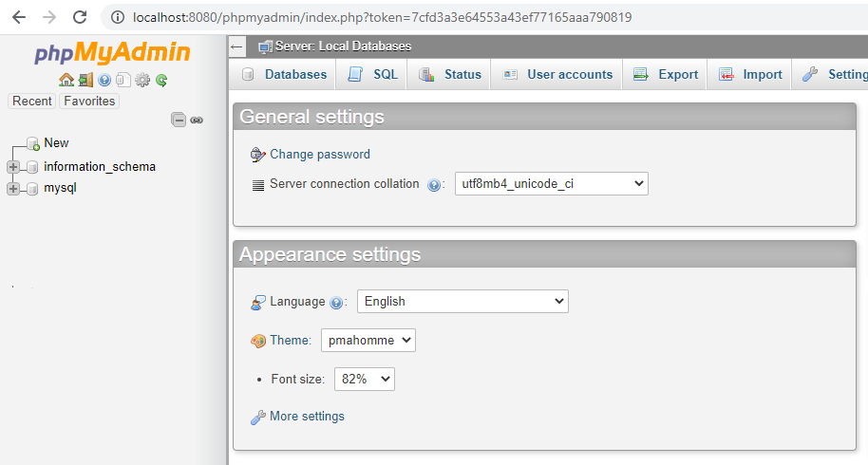Click New to create a database
868x465 pixels.
pos(56,143)
